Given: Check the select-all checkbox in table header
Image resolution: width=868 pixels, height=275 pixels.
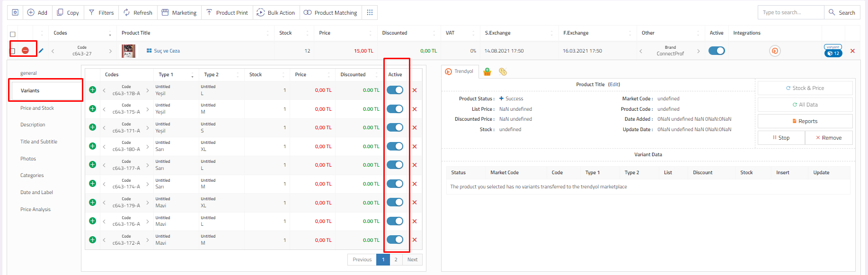Looking at the screenshot, I should 13,34.
